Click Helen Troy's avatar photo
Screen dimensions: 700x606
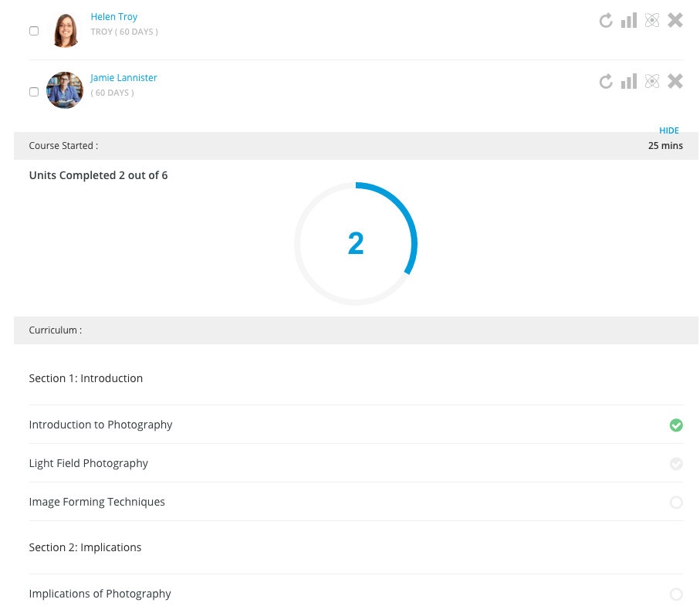[65, 30]
